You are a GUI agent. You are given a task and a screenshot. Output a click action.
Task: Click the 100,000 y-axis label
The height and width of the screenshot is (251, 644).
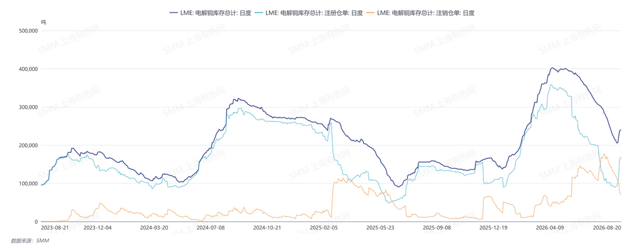tap(29, 184)
